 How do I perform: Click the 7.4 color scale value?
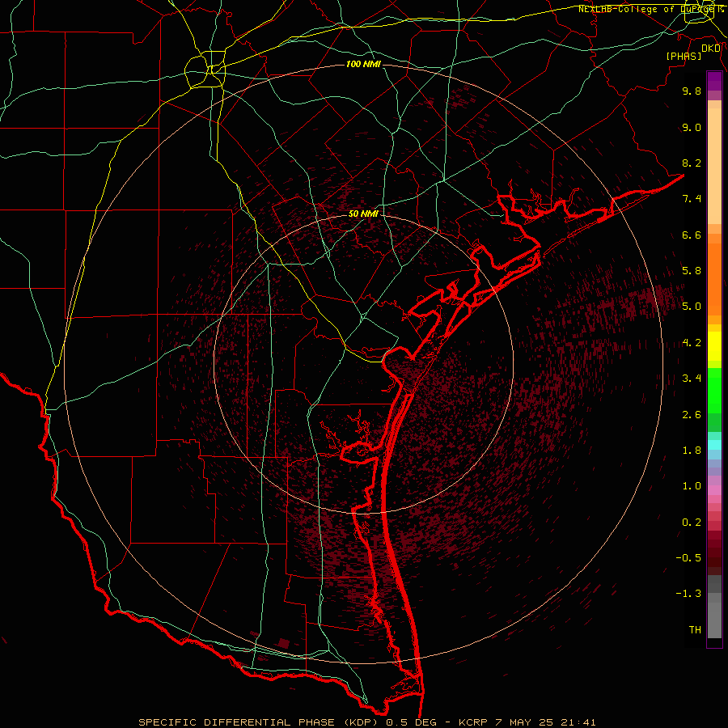692,199
